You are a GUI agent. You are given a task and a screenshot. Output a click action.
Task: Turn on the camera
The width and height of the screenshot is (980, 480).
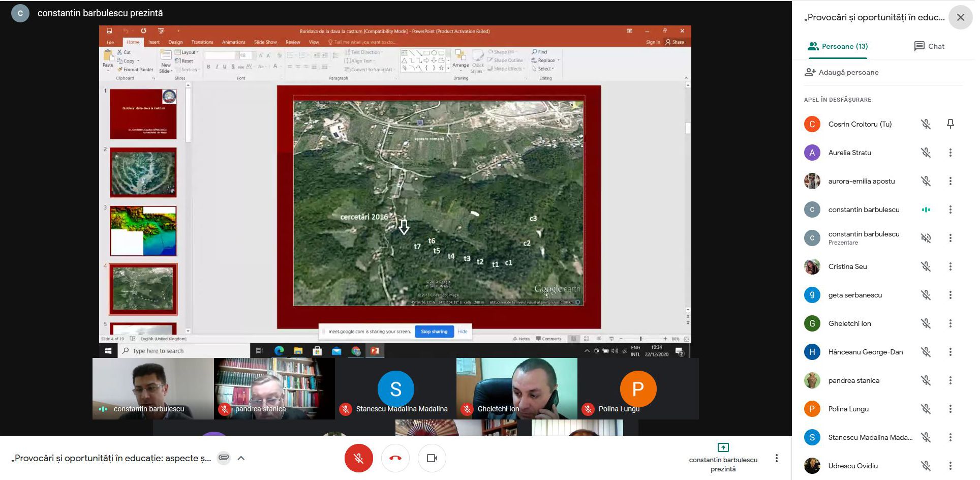(x=432, y=458)
